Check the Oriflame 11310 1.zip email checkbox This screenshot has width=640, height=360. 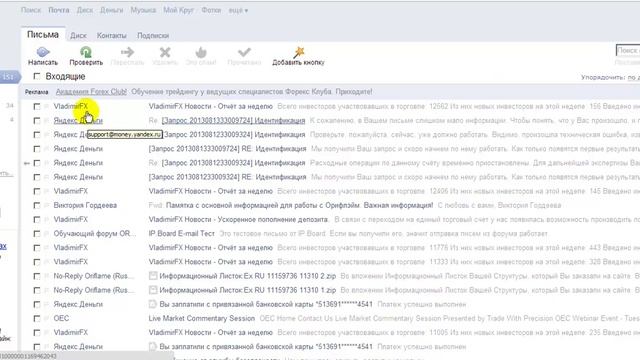(37, 290)
